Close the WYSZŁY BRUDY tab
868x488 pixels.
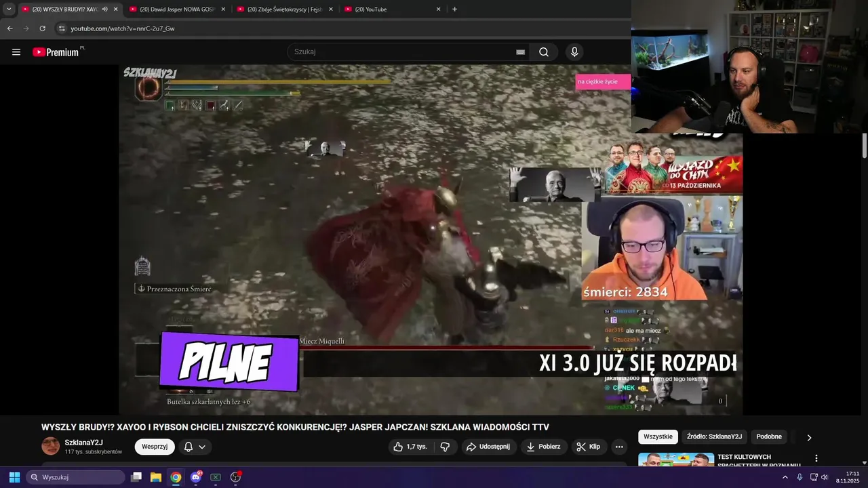click(115, 9)
